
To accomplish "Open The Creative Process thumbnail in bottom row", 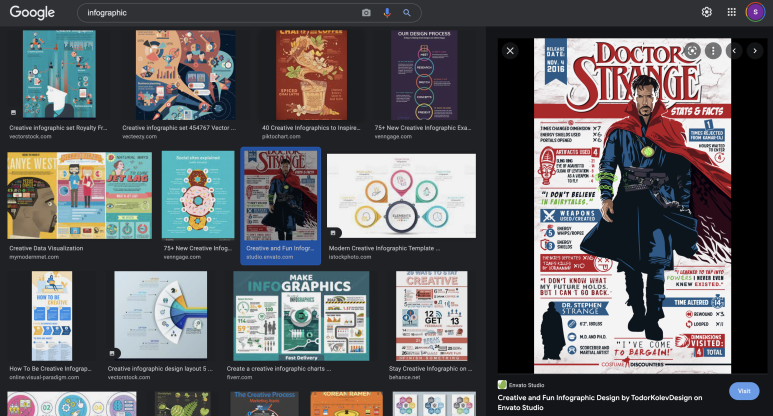I will click(265, 404).
